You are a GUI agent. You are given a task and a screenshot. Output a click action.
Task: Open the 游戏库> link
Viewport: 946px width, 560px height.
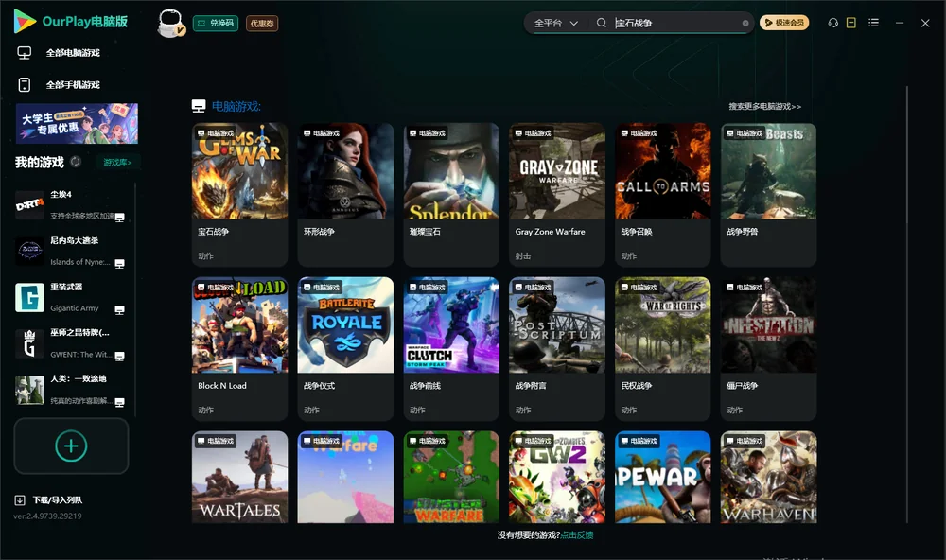coord(117,163)
